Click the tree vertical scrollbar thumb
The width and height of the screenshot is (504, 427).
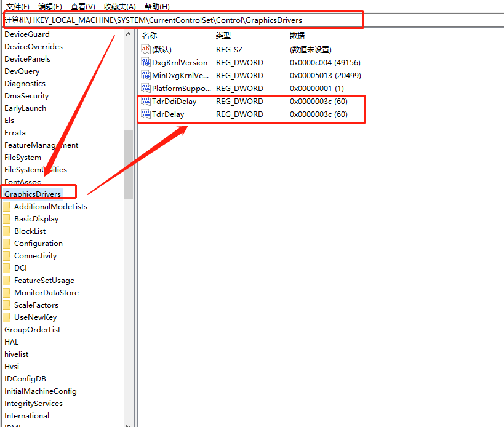click(x=128, y=164)
